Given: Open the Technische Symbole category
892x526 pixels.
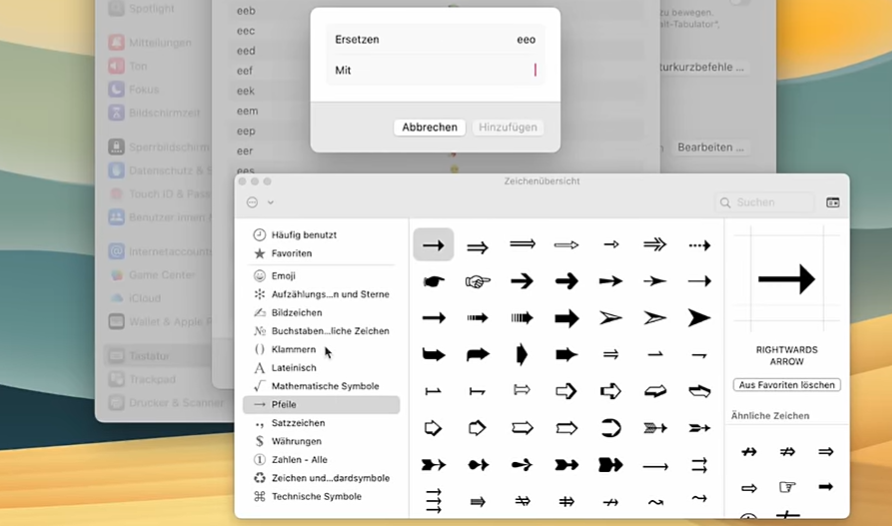Looking at the screenshot, I should click(316, 496).
